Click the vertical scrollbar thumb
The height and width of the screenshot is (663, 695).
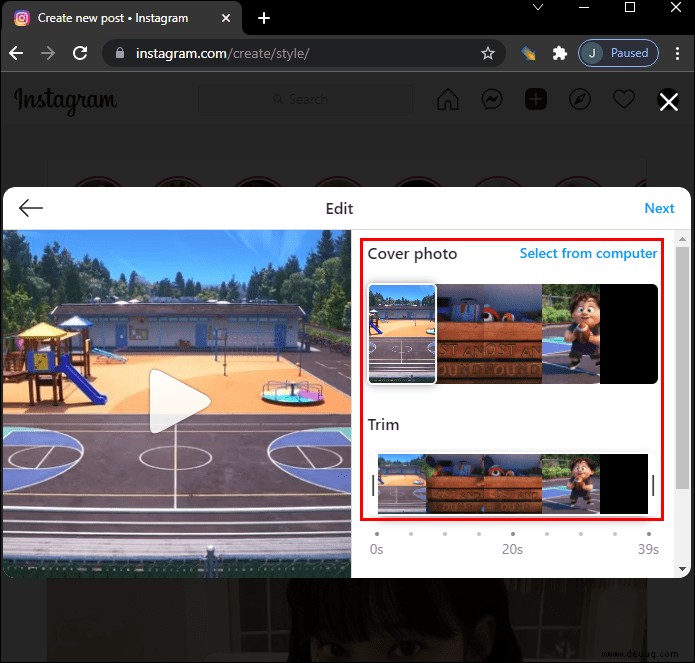coord(682,368)
